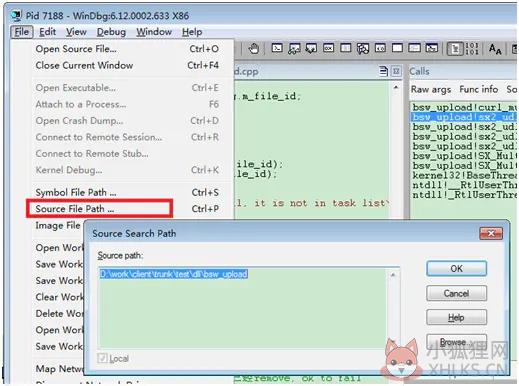Toggle Raw args in the Calls window
The height and width of the screenshot is (386, 519).
point(431,89)
